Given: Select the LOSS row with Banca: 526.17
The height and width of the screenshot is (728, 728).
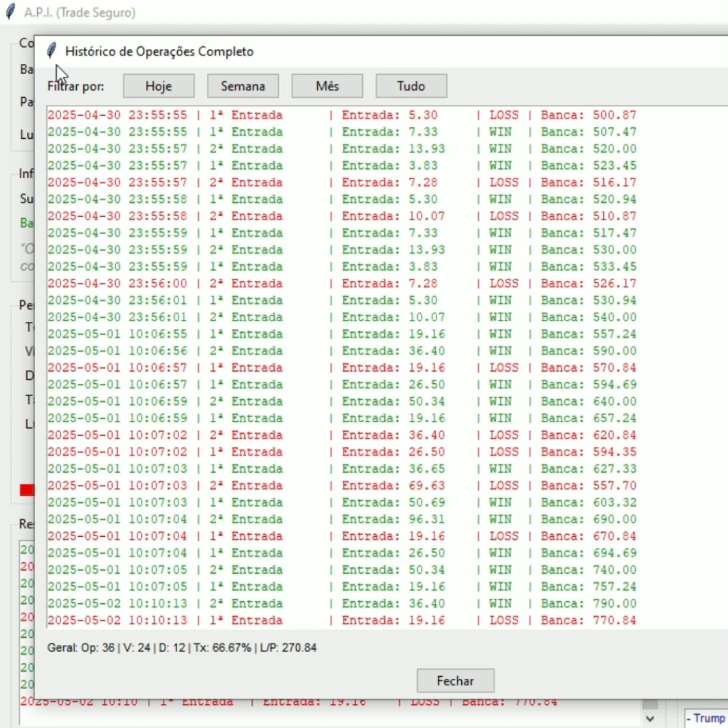Looking at the screenshot, I should [x=342, y=283].
